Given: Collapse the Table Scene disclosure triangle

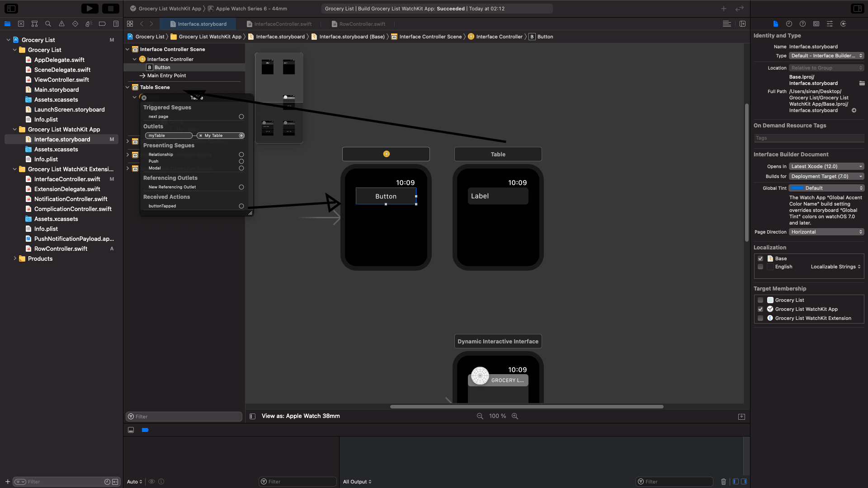Looking at the screenshot, I should coord(127,87).
